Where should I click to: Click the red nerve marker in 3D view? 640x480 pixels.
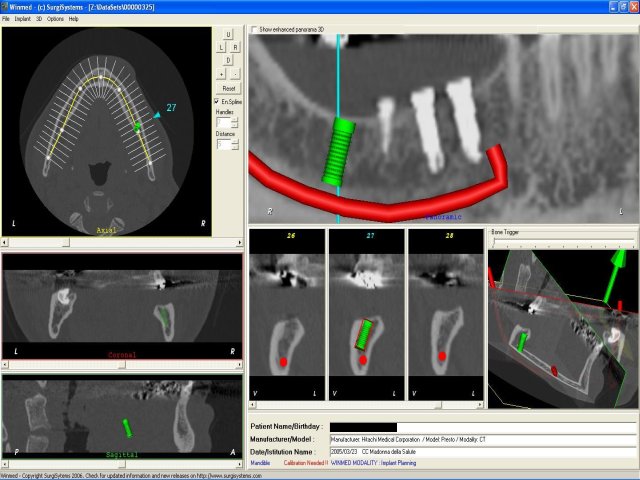coord(554,371)
